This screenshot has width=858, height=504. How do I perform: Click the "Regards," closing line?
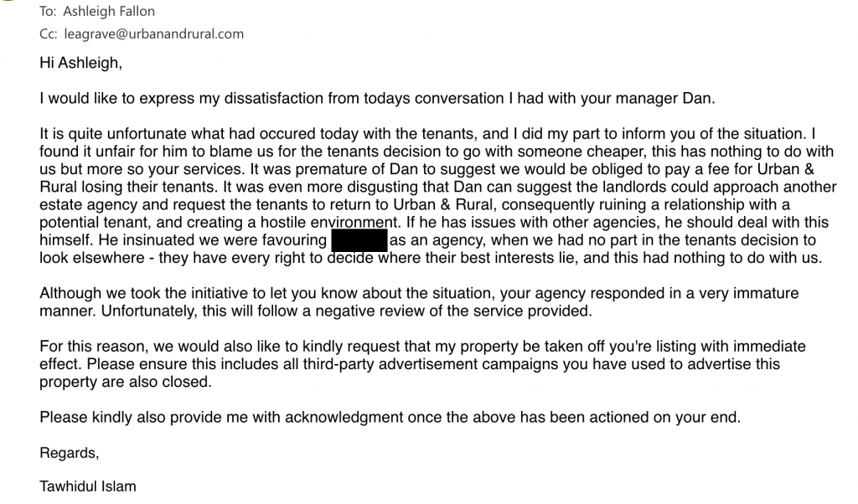(x=70, y=454)
